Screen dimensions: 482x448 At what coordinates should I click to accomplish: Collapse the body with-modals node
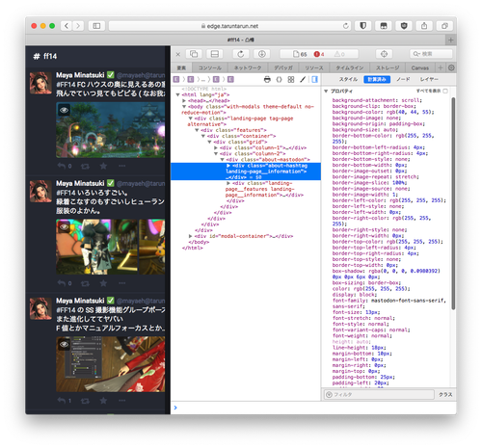[x=184, y=106]
